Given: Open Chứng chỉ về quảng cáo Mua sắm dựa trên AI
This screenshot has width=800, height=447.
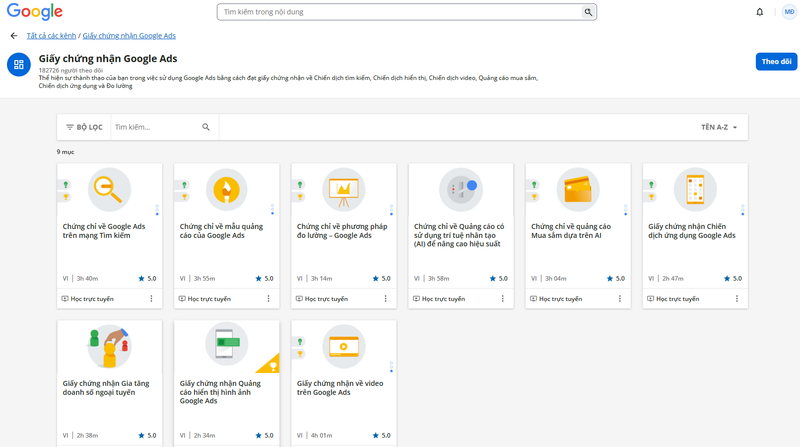Looking at the screenshot, I should click(x=571, y=231).
